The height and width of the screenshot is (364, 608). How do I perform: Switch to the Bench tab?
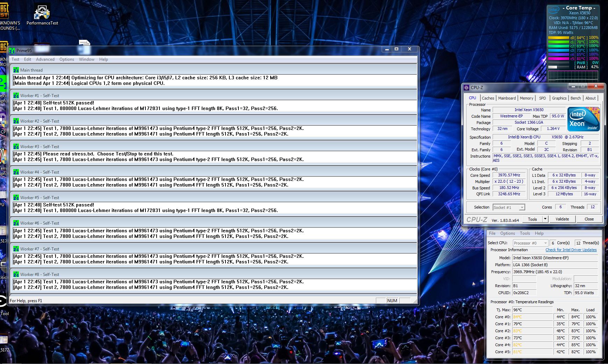(575, 98)
